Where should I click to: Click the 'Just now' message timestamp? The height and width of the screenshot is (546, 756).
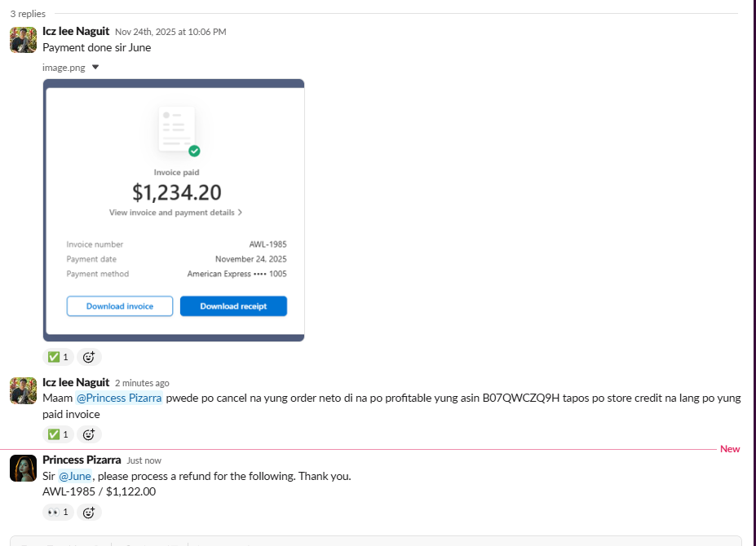click(144, 460)
